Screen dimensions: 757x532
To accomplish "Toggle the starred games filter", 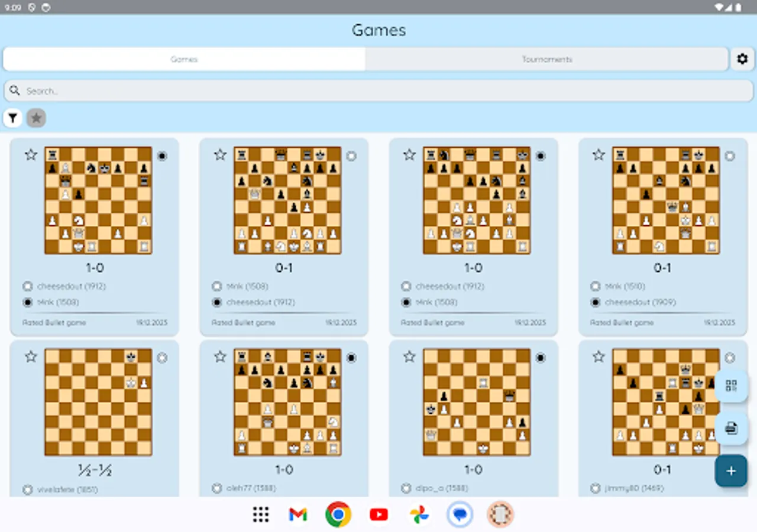I will tap(36, 118).
